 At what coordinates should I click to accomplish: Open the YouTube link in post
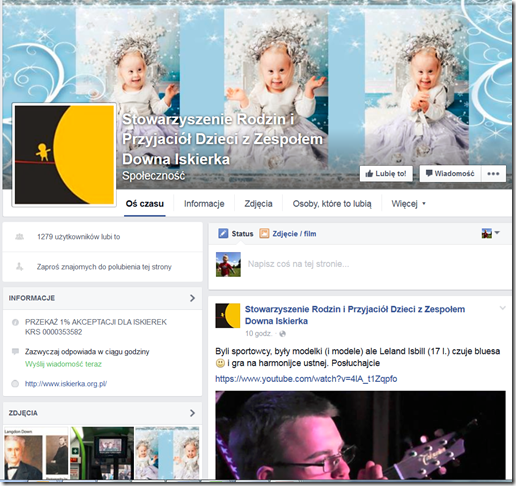tap(306, 379)
